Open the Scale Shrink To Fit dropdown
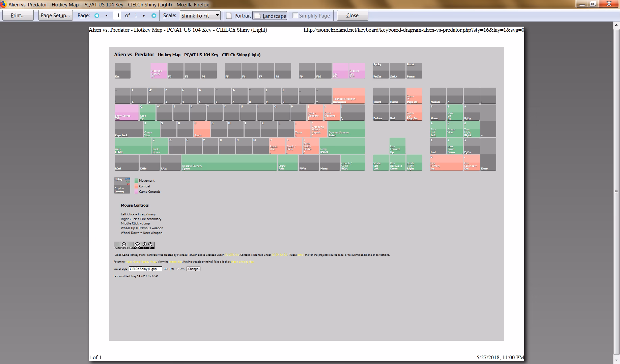The height and width of the screenshot is (364, 620). tap(200, 16)
